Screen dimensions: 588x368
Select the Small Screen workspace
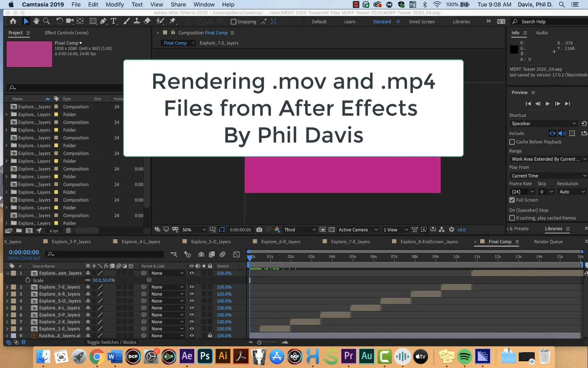422,21
